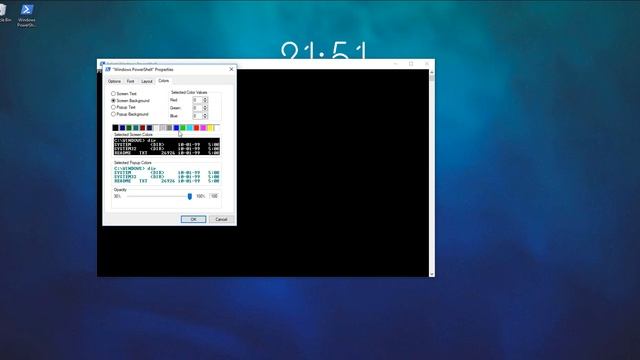Pick the bright green color swatch
The height and width of the screenshot is (360, 640).
(x=183, y=128)
